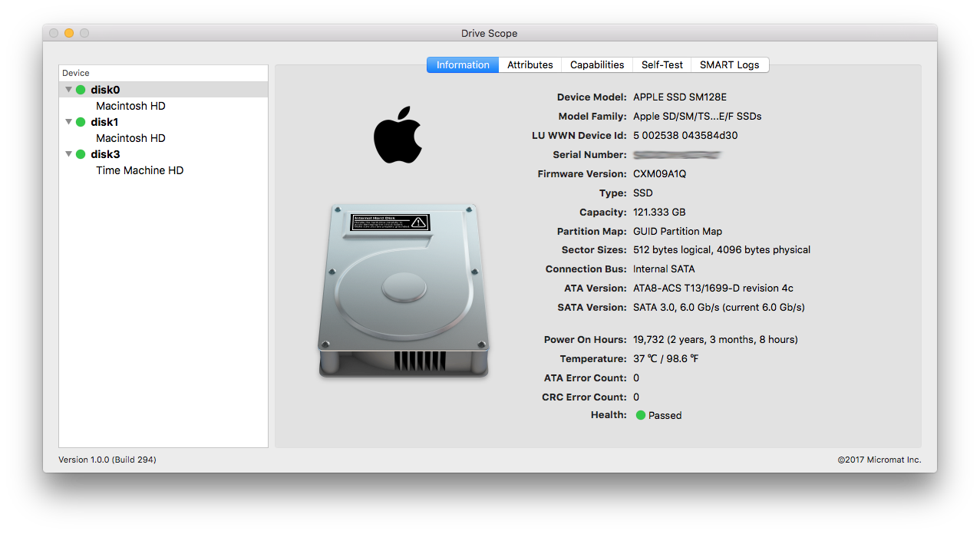Screen dimensions: 980x534
Task: Show the SMART Logs tab
Action: coord(730,65)
